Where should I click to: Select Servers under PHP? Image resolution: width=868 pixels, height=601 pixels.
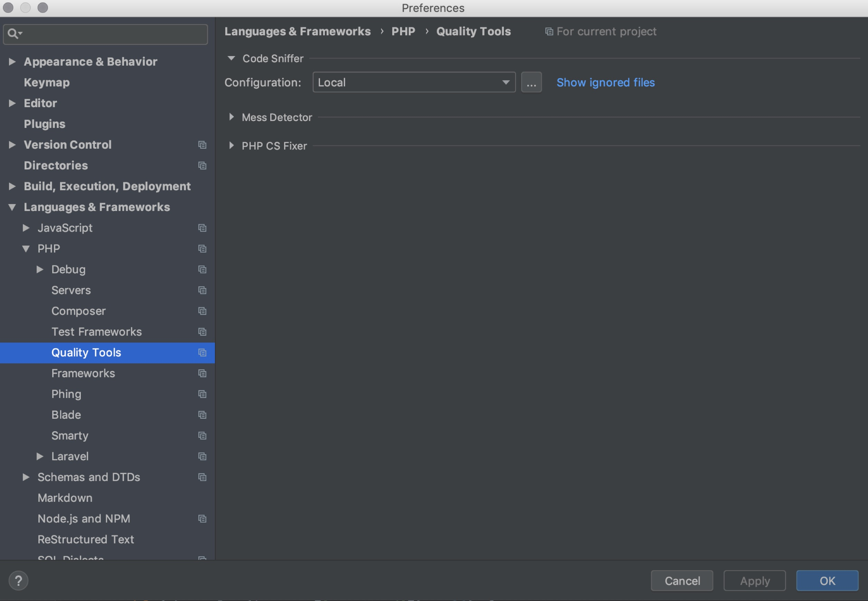(x=71, y=290)
